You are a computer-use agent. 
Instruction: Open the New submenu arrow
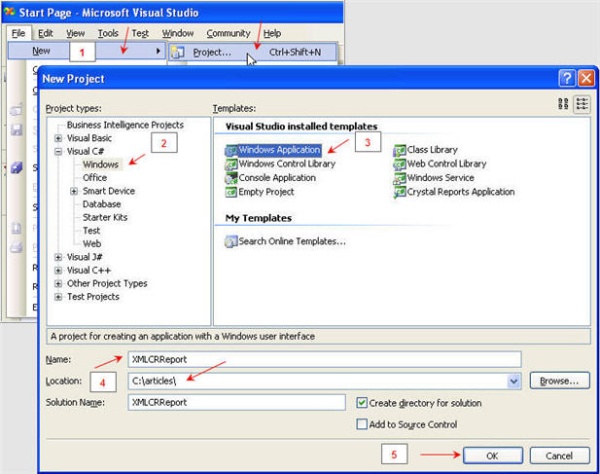click(x=158, y=51)
